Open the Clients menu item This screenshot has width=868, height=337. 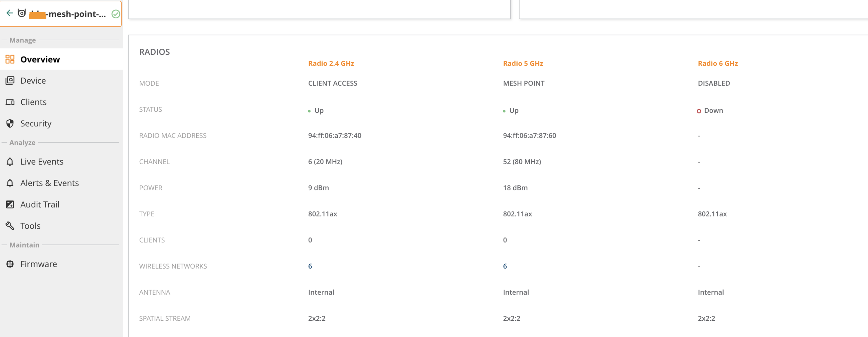pyautogui.click(x=33, y=102)
